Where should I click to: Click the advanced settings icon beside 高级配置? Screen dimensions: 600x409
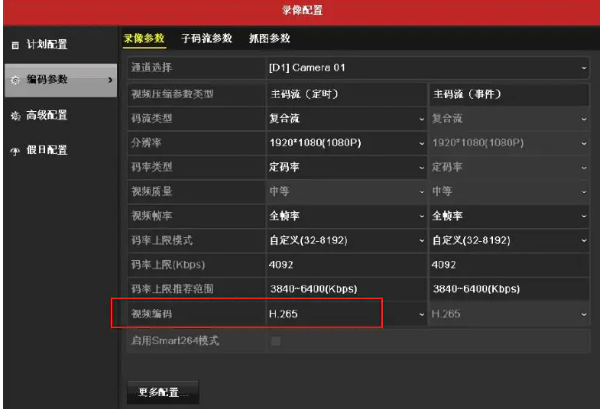tap(14, 116)
